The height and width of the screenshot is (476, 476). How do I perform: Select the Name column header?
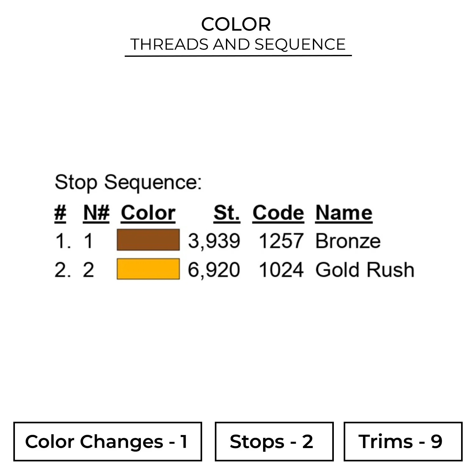pos(344,213)
